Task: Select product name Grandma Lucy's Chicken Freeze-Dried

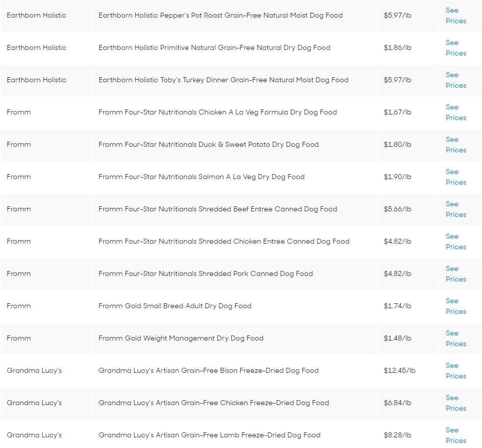Action: (x=213, y=403)
